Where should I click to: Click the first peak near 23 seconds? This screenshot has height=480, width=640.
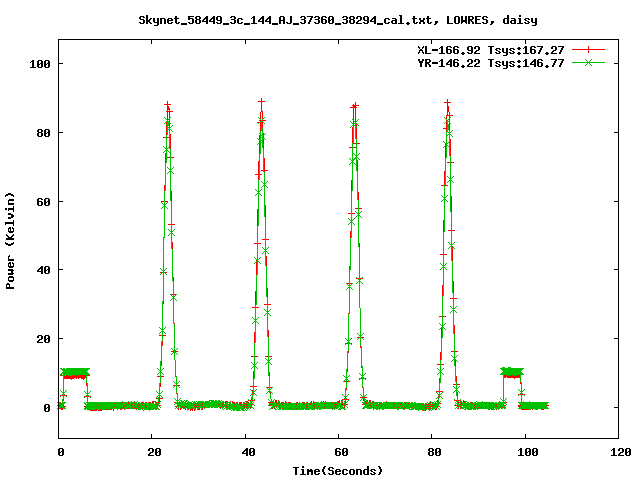click(x=168, y=253)
